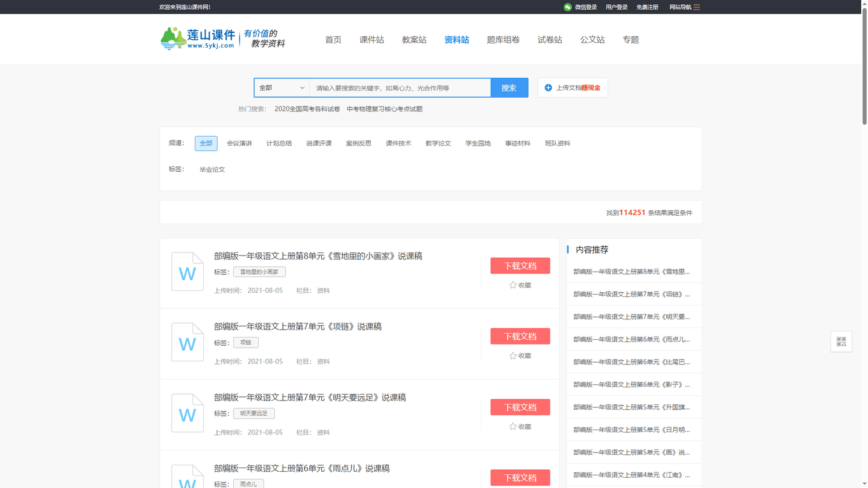Filter channel by 案例反思
868x488 pixels.
coord(359,143)
